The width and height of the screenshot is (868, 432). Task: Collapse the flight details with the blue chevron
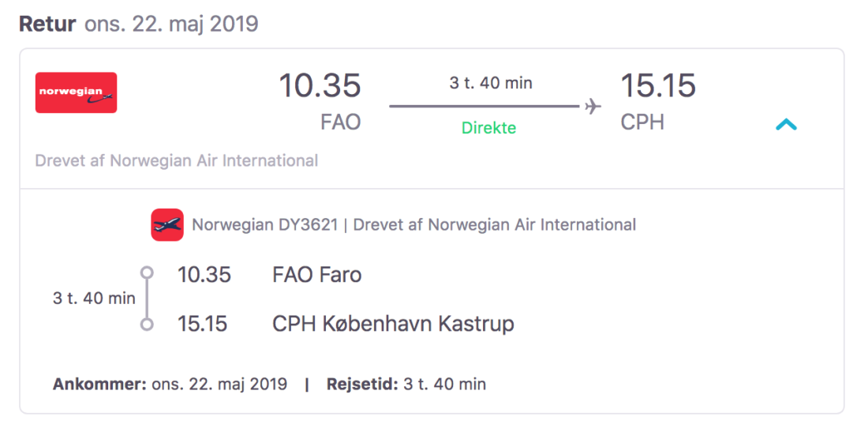click(x=786, y=124)
